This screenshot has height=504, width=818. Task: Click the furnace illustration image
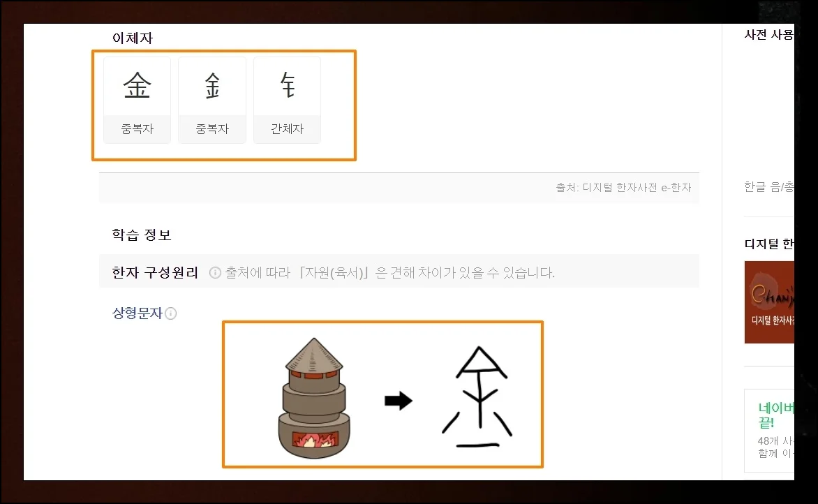(x=314, y=399)
